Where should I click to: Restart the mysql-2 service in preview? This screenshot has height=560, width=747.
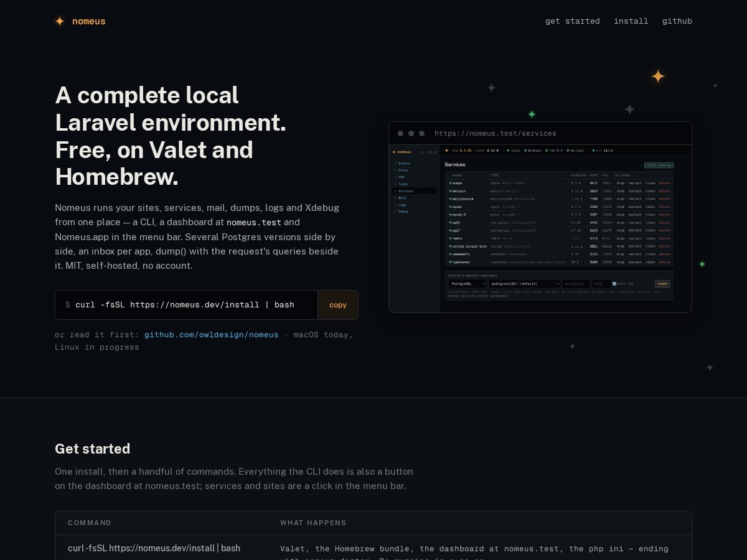coord(635,215)
